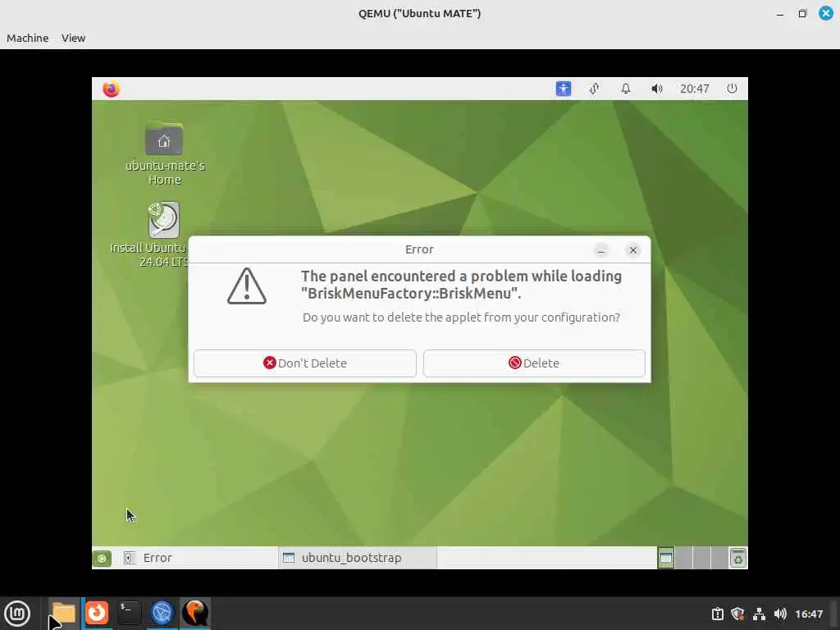
Task: Open the terminal from host taskbar
Action: pyautogui.click(x=129, y=613)
